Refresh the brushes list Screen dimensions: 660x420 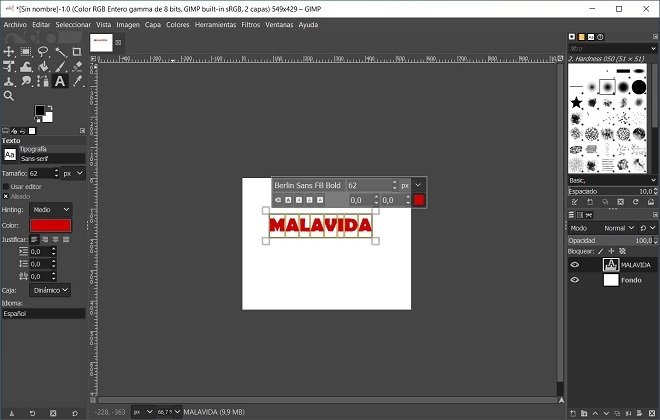coord(636,202)
